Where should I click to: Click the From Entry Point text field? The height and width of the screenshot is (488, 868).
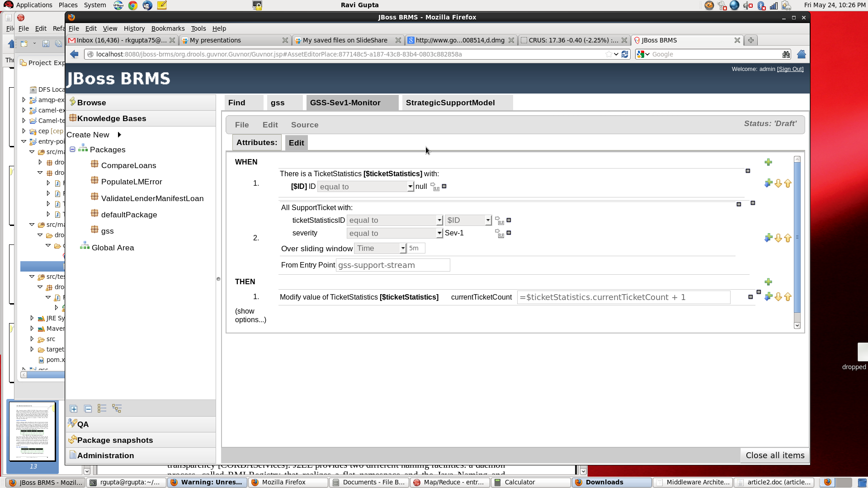[x=392, y=265]
